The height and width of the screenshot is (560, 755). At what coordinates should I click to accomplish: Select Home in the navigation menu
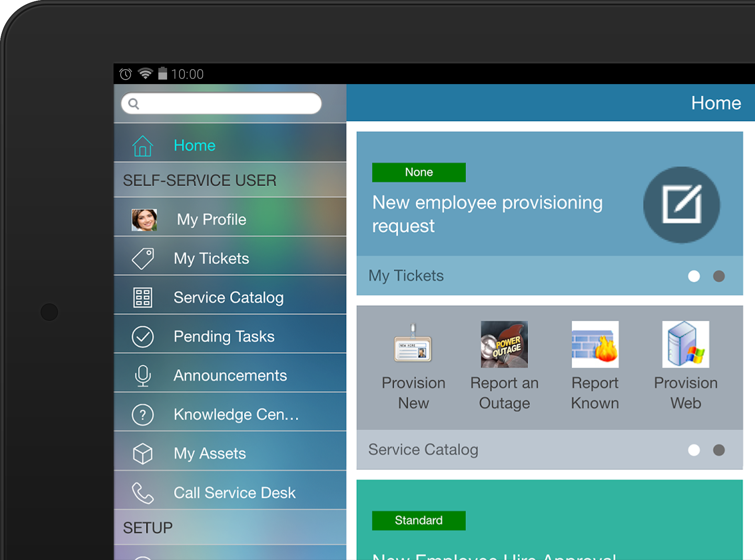pyautogui.click(x=230, y=143)
